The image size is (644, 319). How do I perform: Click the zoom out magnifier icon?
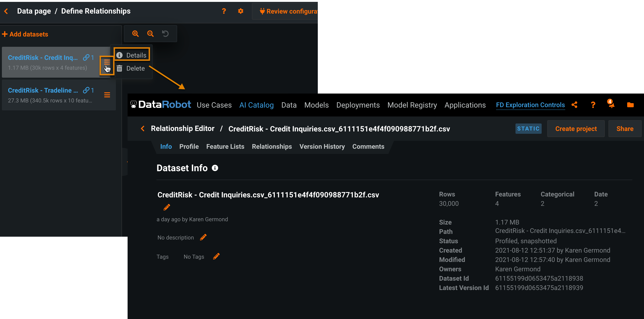pyautogui.click(x=150, y=34)
